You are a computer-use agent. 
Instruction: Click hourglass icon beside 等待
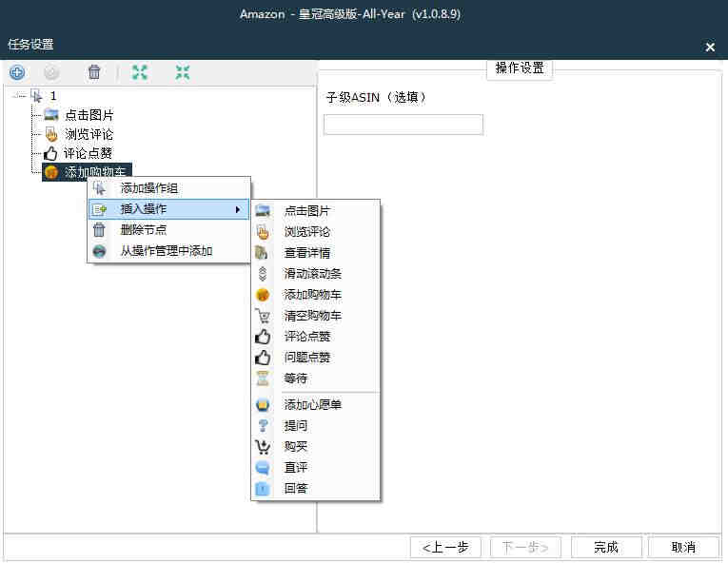click(263, 379)
